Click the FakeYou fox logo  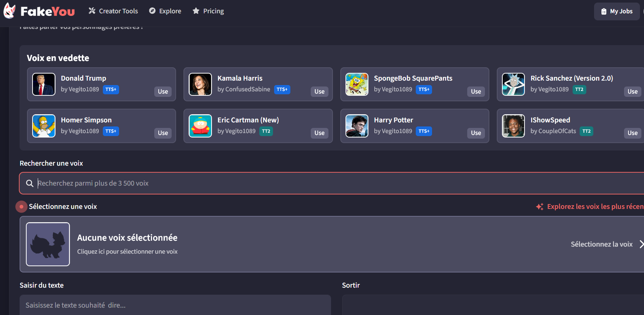(x=10, y=11)
